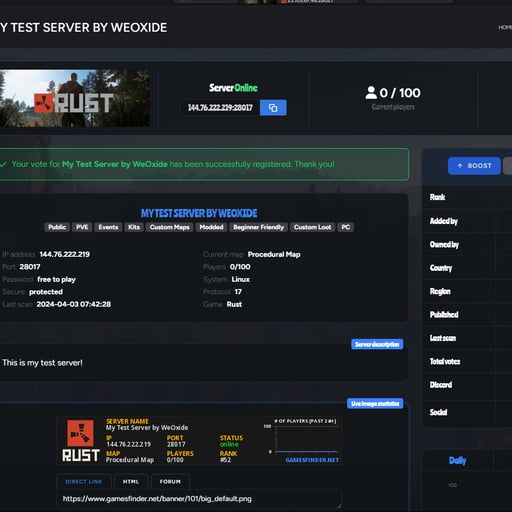
Task: Click the 'This is my test server!' description
Action: [42, 363]
